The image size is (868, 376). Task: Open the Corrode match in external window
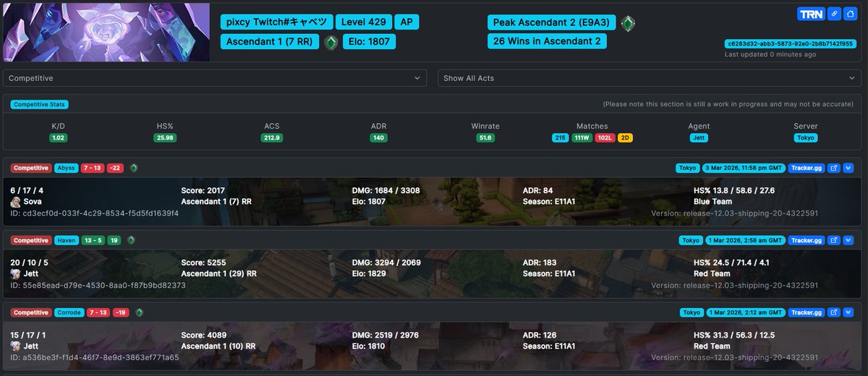pos(833,313)
